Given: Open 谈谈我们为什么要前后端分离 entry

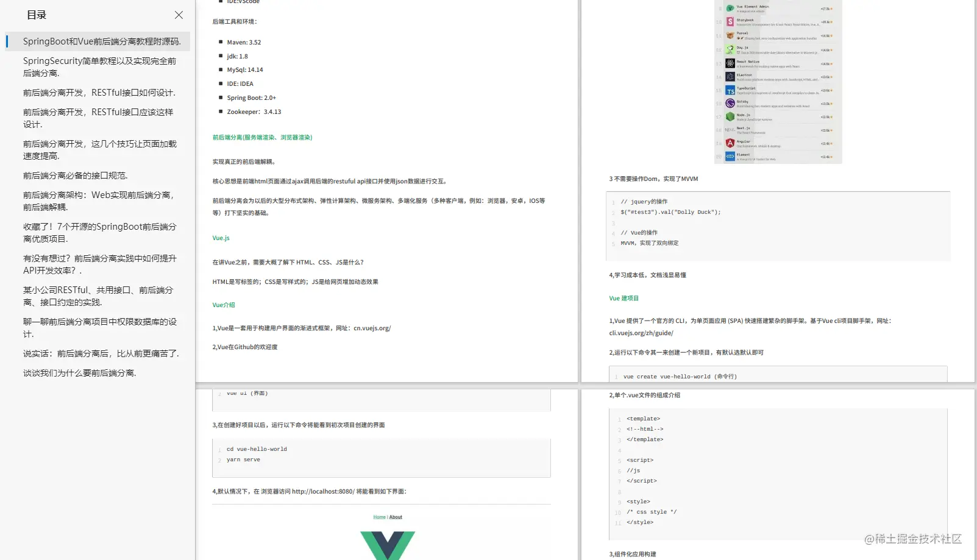Looking at the screenshot, I should pos(80,373).
